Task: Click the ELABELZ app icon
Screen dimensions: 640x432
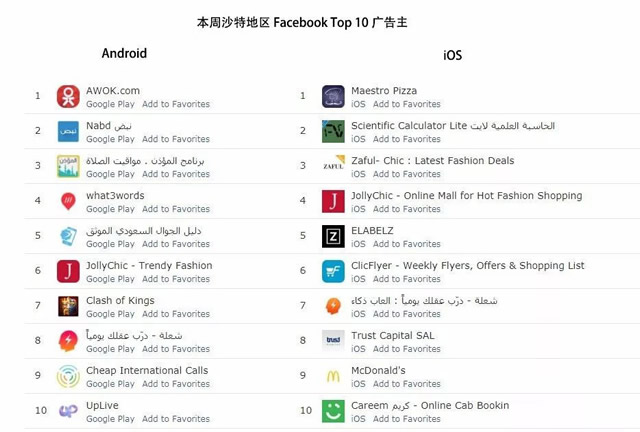Action: coord(333,237)
